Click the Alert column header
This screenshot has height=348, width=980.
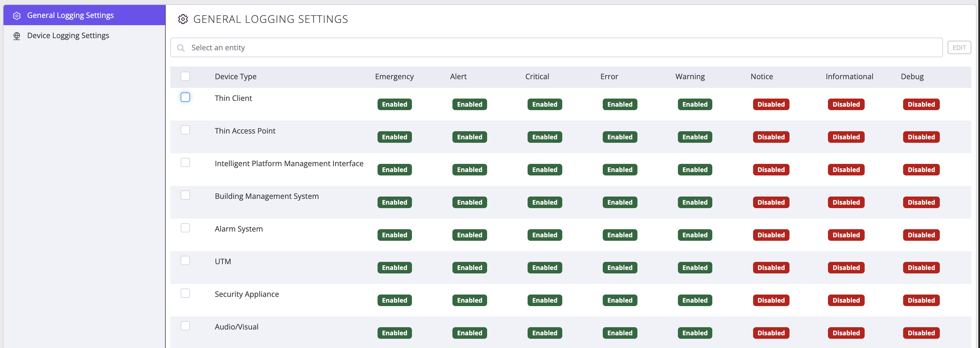click(x=458, y=76)
